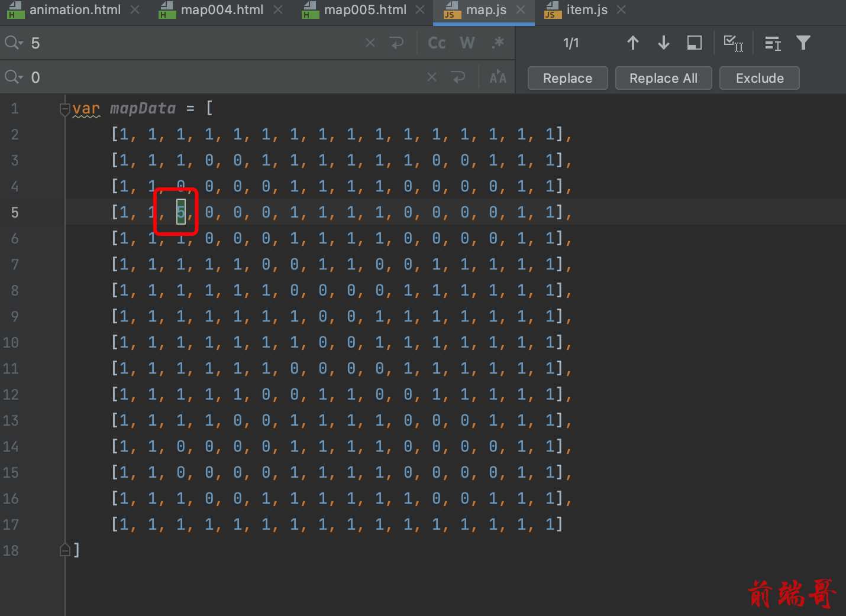Close the map004.html tab

[x=278, y=10]
